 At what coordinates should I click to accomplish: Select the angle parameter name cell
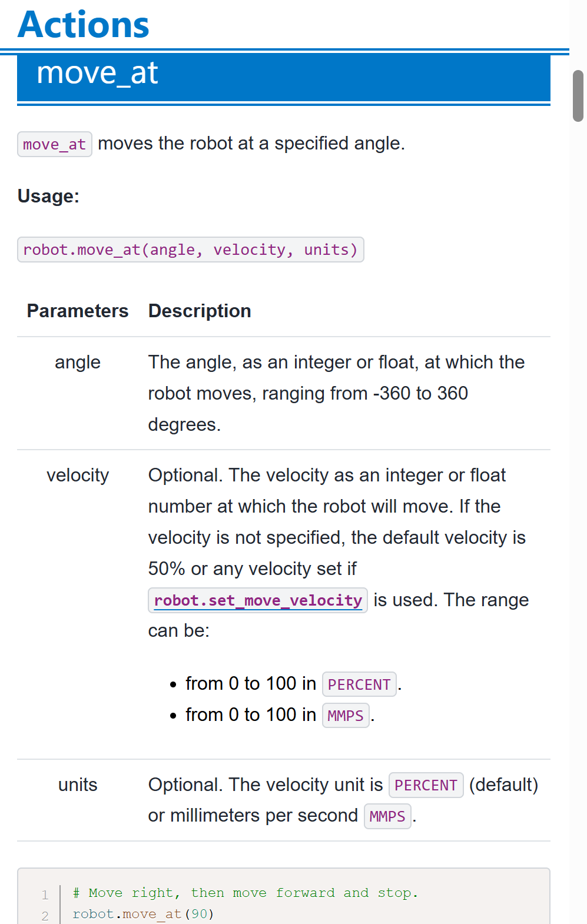click(78, 363)
